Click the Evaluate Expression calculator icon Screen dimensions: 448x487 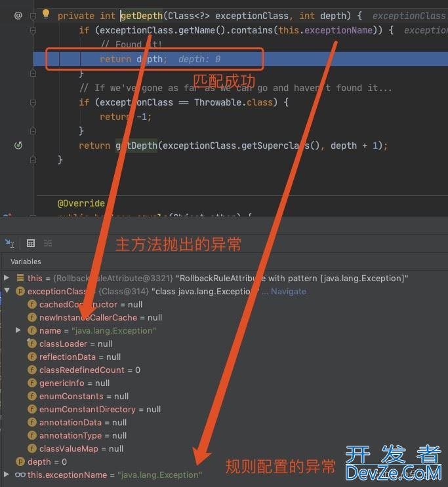pyautogui.click(x=30, y=243)
